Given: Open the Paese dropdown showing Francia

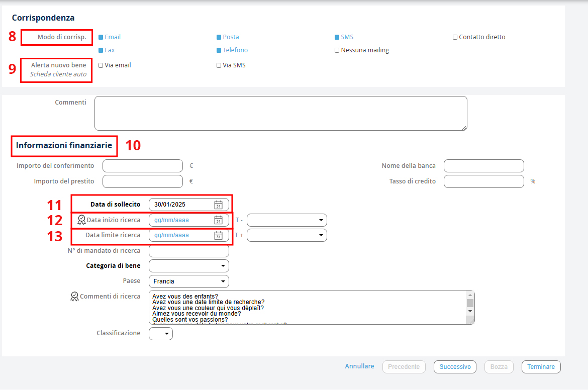Looking at the screenshot, I should tap(189, 281).
